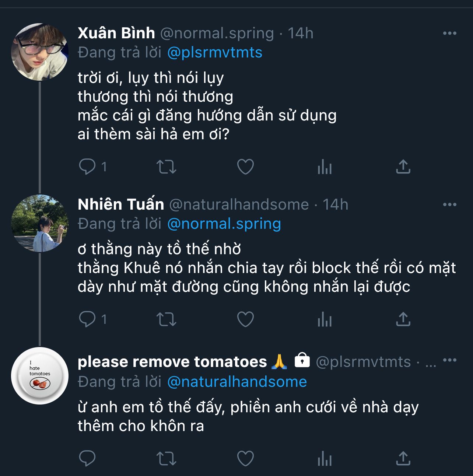Open @plsrmvtmts mention link
This screenshot has width=473, height=476.
(215, 52)
